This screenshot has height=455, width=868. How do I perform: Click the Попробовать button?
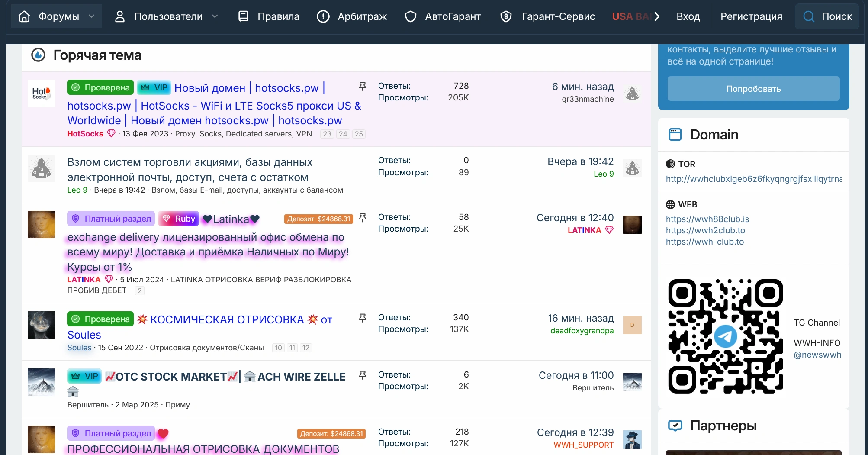point(753,89)
